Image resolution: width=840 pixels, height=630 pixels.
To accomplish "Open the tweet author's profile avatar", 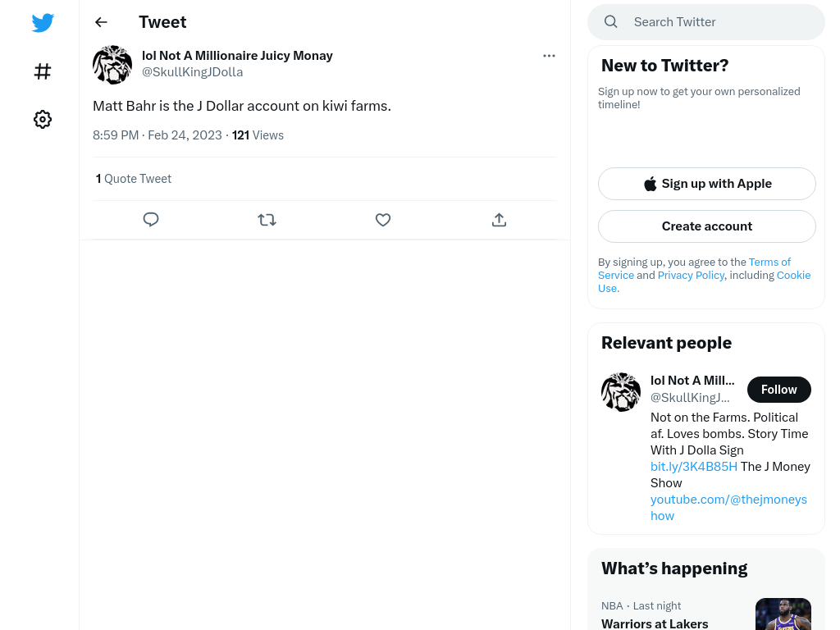I will point(112,65).
